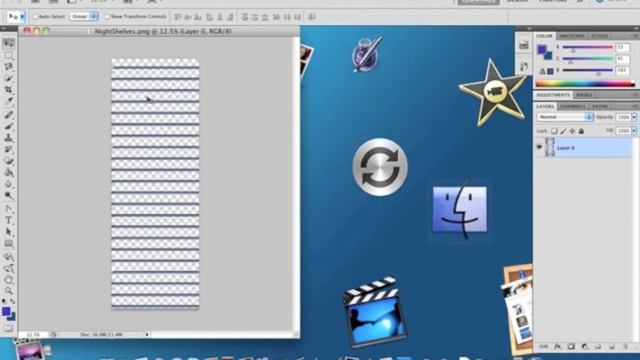Screen dimensions: 640x360
Task: Open the Layers panel options menu
Action: 635,106
